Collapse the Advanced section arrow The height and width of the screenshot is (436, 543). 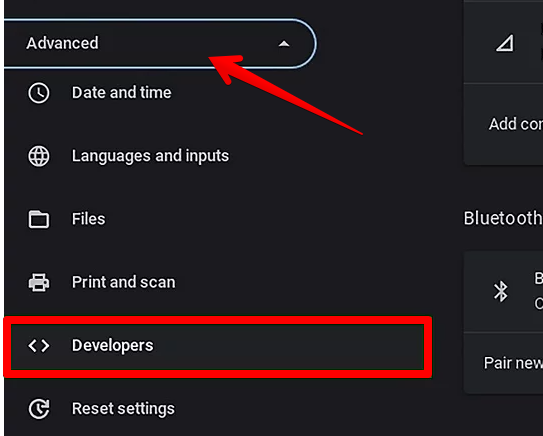(284, 44)
